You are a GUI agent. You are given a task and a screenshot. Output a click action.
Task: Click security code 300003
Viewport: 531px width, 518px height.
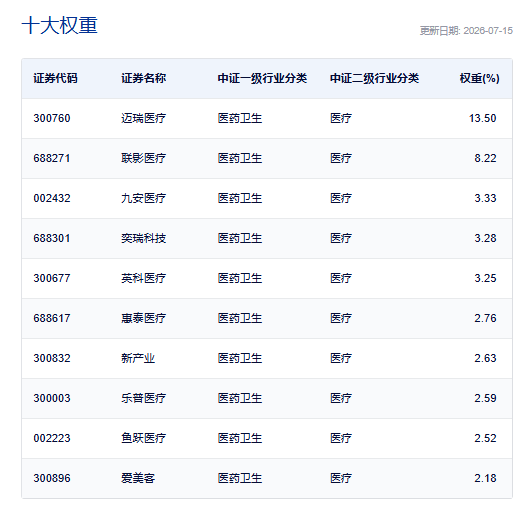52,398
